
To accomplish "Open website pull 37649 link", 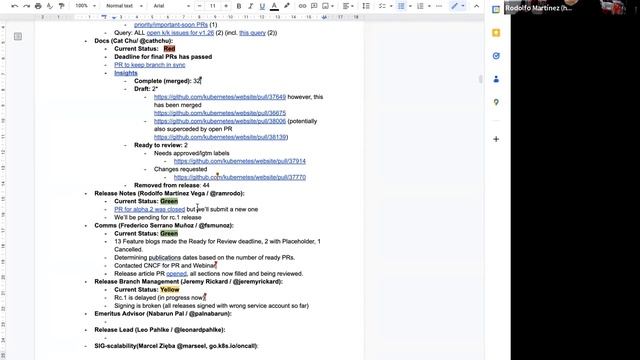I will pos(220,97).
